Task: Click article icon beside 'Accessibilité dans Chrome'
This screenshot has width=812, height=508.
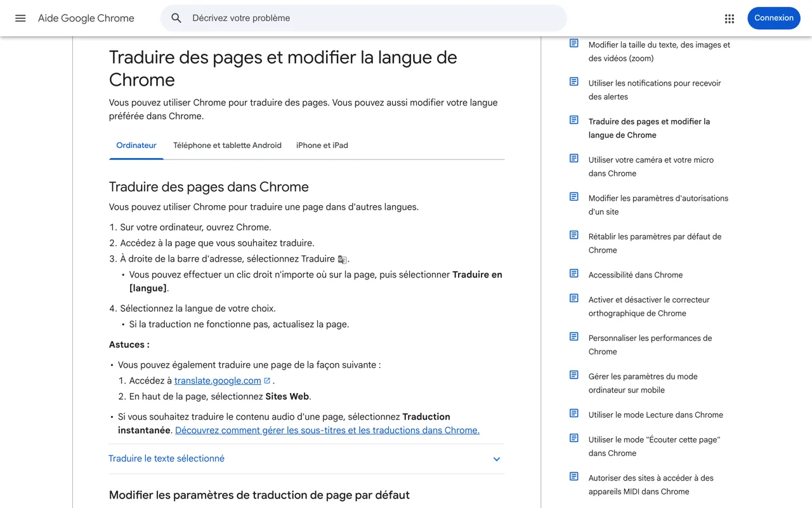Action: point(574,274)
